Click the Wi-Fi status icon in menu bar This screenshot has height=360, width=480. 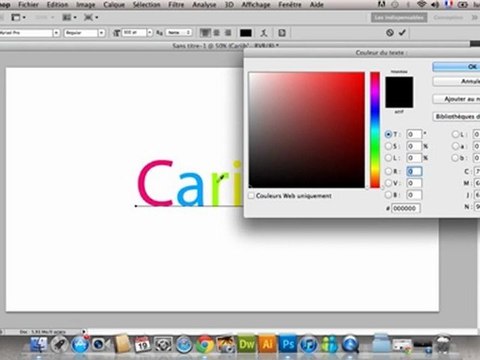(x=422, y=4)
